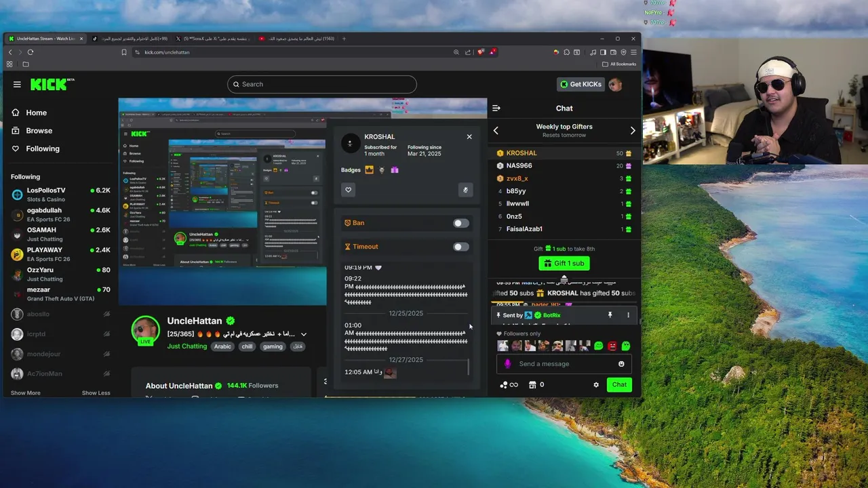Open the ogabdullah channel in Following

tap(61, 214)
